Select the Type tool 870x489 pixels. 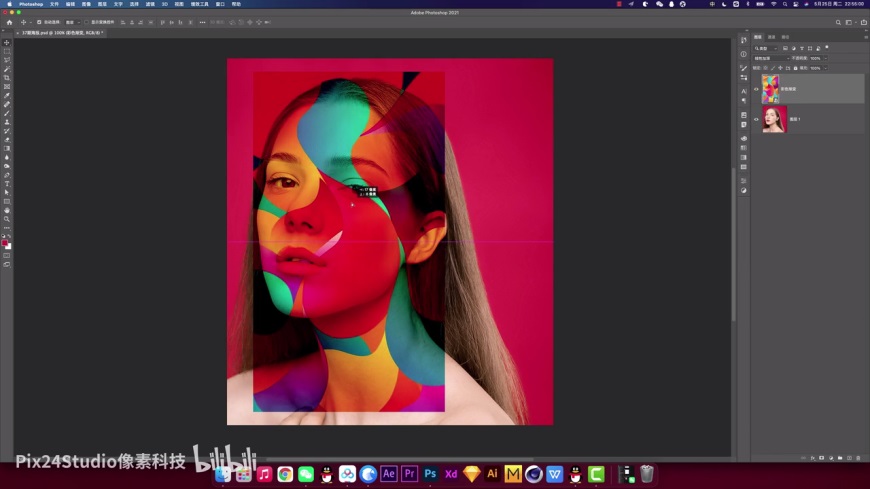(7, 184)
